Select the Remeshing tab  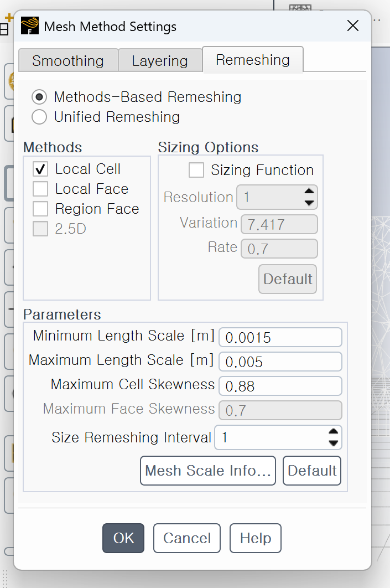click(x=253, y=60)
